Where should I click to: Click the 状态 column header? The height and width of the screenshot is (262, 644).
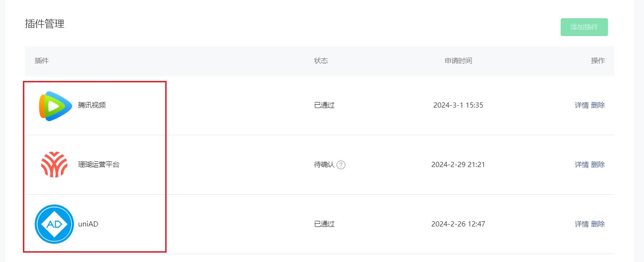pyautogui.click(x=321, y=61)
